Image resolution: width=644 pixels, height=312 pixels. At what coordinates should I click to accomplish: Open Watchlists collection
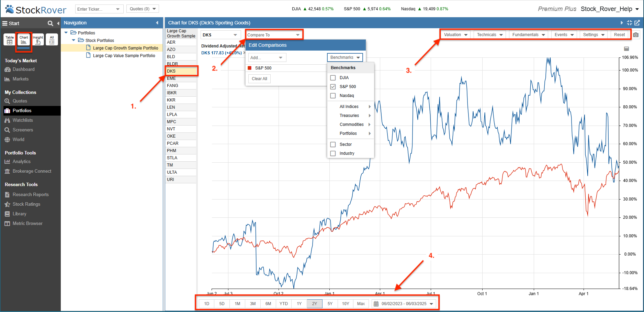coord(19,120)
